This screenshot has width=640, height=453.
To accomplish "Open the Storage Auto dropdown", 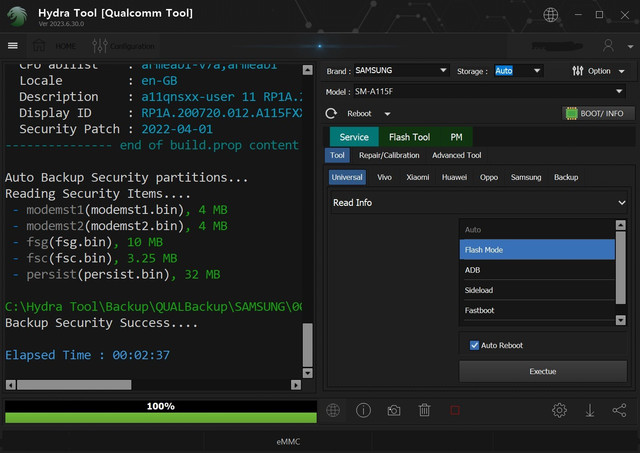I will point(518,71).
